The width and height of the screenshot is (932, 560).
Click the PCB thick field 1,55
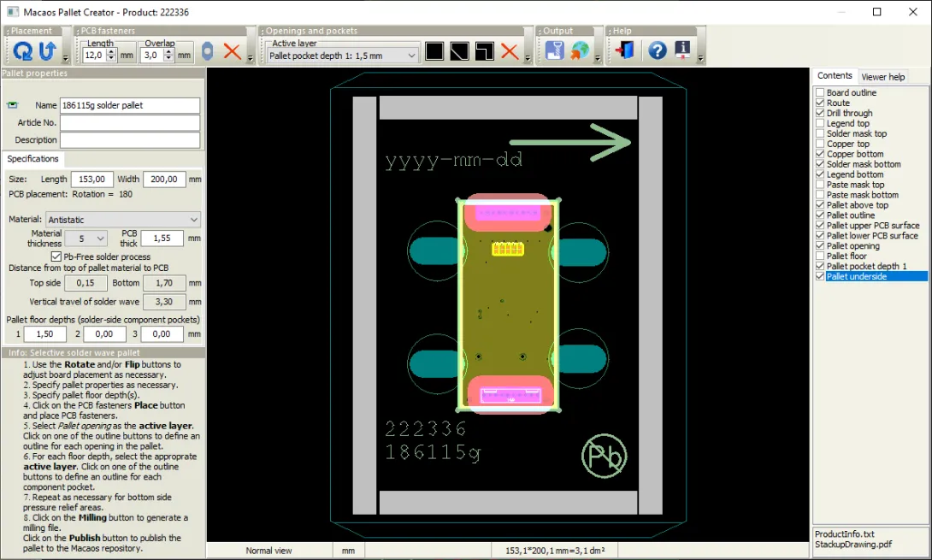[x=163, y=238]
